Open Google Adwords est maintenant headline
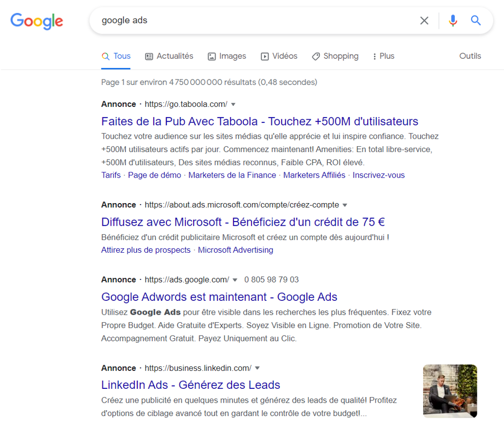 point(219,297)
